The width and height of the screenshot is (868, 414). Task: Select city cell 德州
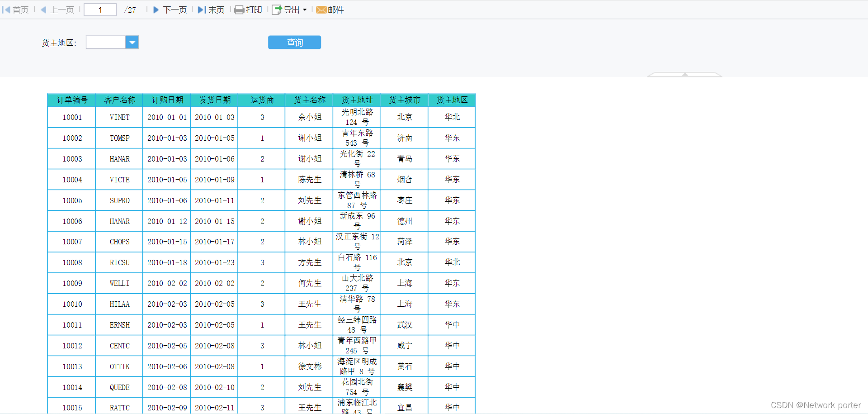click(405, 221)
